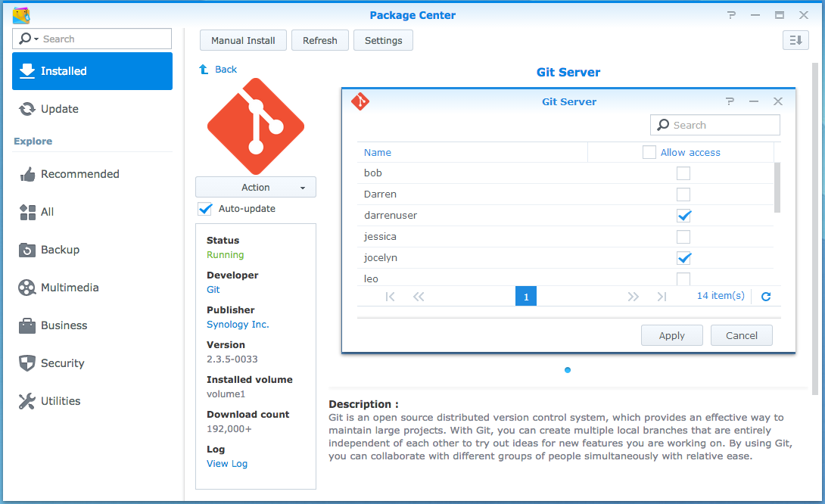Open the Package Center app icon

21,15
